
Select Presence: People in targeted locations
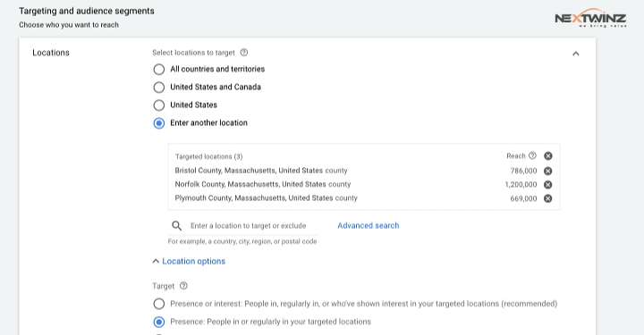159,322
